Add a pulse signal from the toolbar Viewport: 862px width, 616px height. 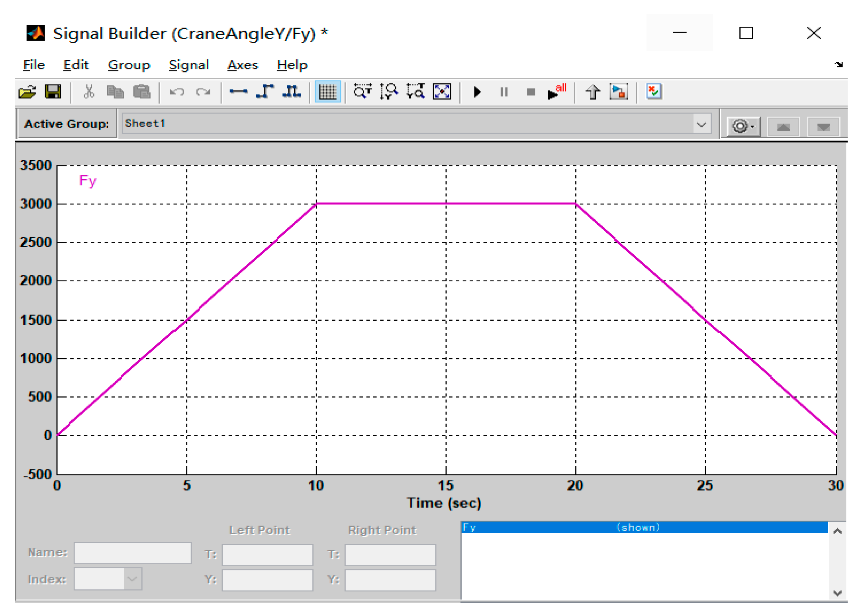click(x=292, y=92)
